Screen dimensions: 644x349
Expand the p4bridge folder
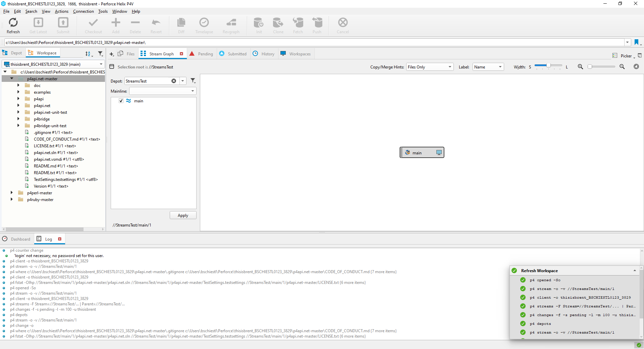[18, 119]
